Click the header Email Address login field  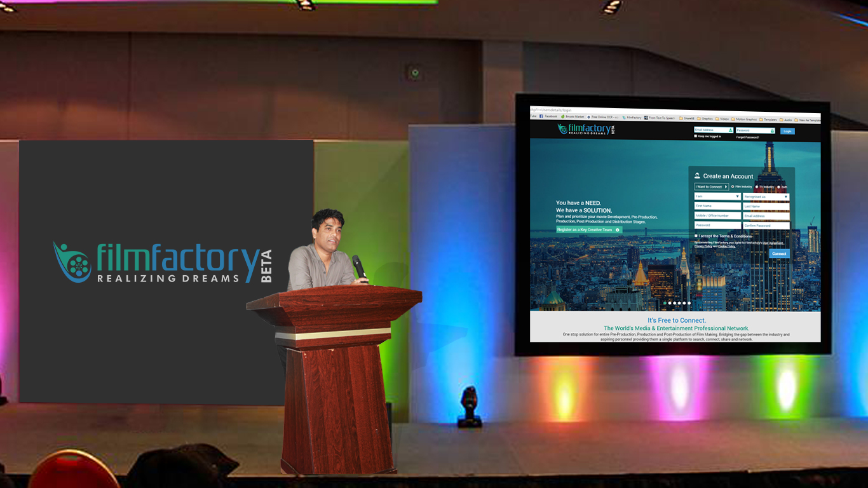click(x=714, y=130)
